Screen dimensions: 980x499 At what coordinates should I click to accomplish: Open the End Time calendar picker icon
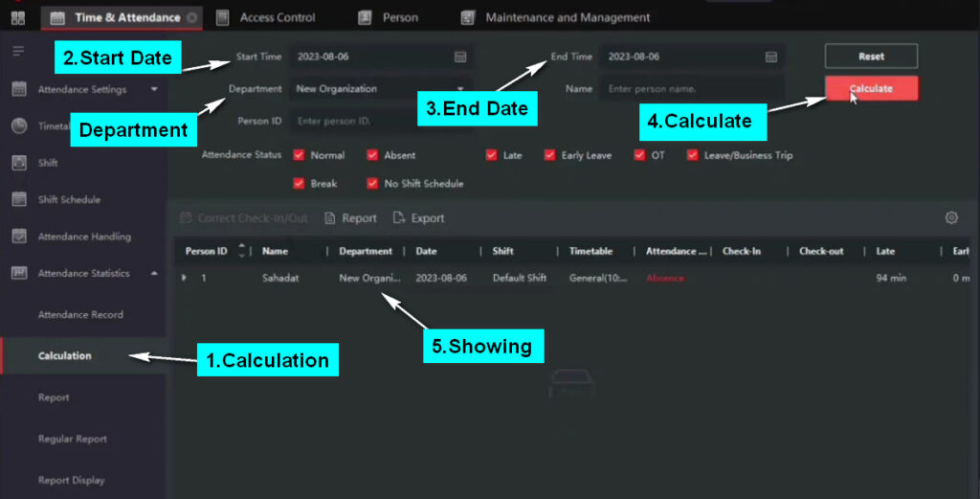coord(771,57)
